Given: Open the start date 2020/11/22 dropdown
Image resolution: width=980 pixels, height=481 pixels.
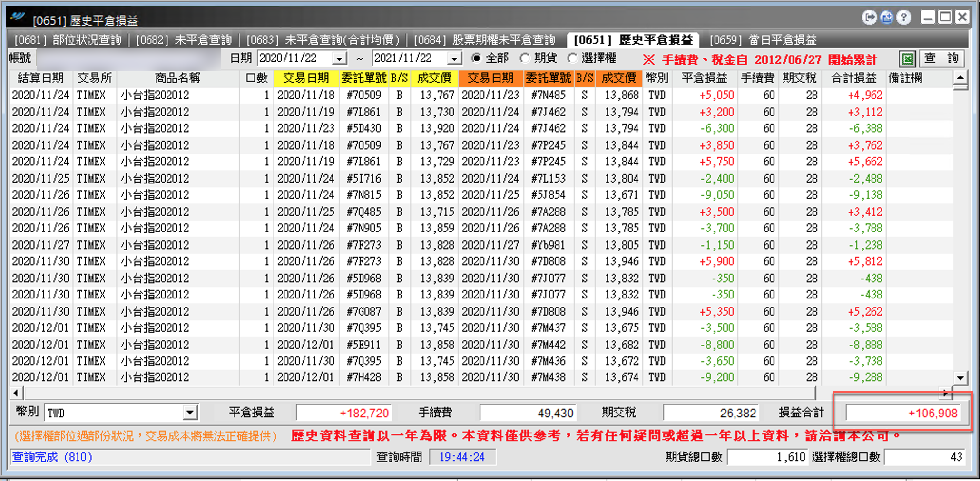Looking at the screenshot, I should point(339,58).
